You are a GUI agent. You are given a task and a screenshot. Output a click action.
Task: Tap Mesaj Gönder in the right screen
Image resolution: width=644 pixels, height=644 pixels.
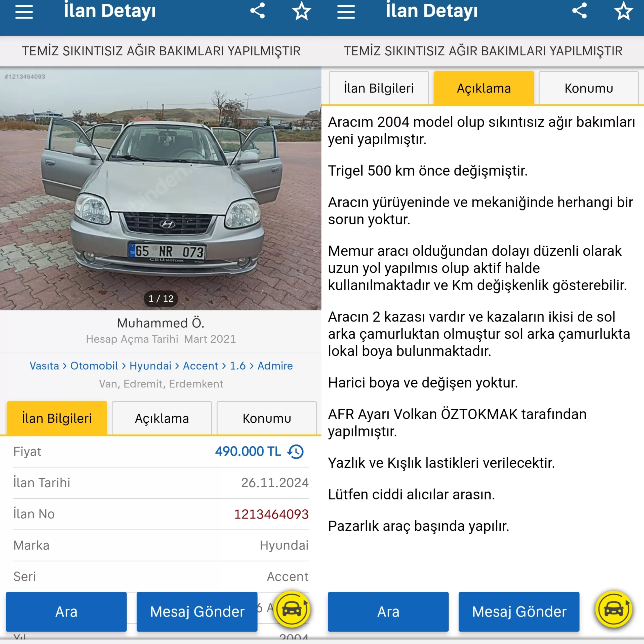[519, 612]
